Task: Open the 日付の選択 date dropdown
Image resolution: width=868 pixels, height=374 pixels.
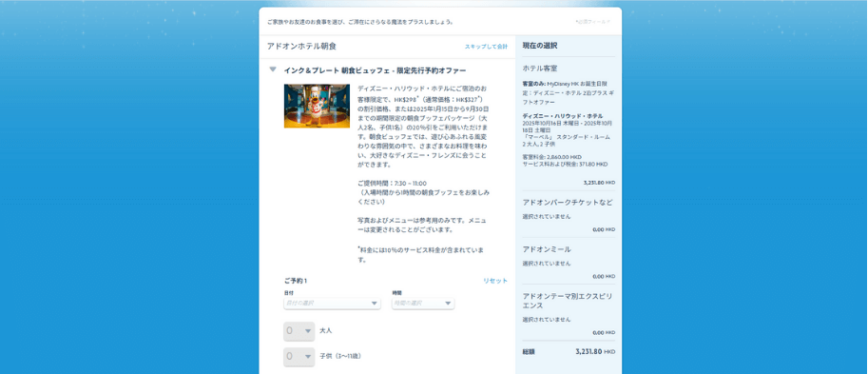Action: [x=332, y=303]
